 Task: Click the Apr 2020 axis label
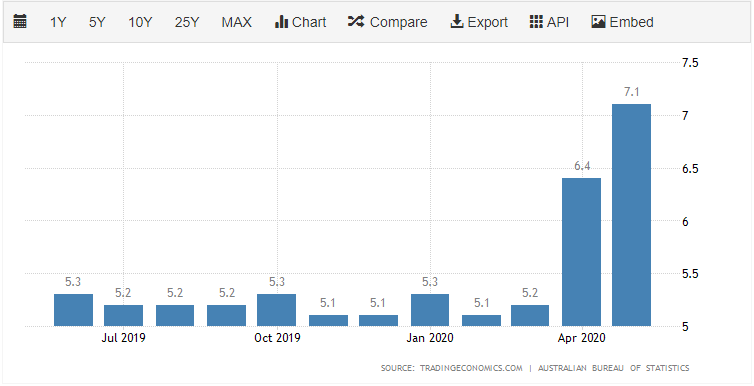582,338
